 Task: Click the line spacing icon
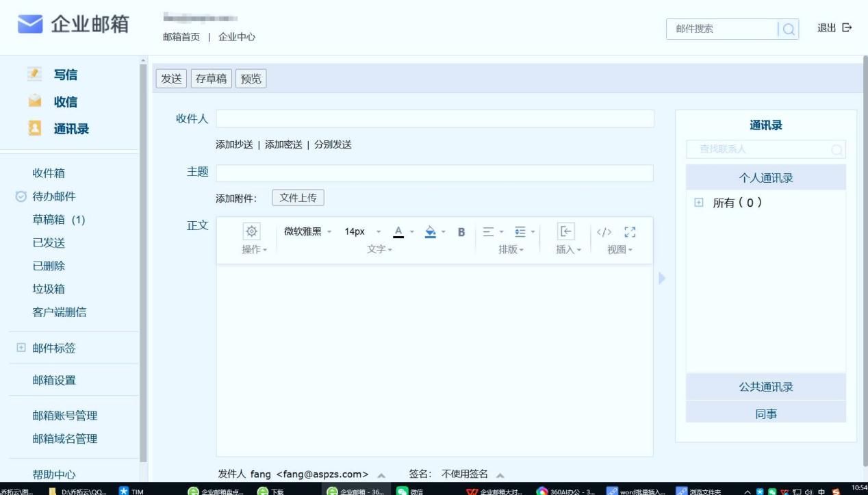pyautogui.click(x=520, y=232)
